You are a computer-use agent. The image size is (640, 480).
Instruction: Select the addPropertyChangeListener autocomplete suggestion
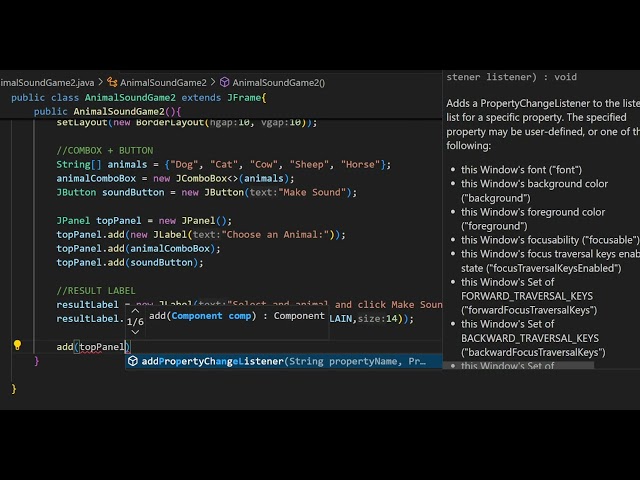tap(284, 361)
